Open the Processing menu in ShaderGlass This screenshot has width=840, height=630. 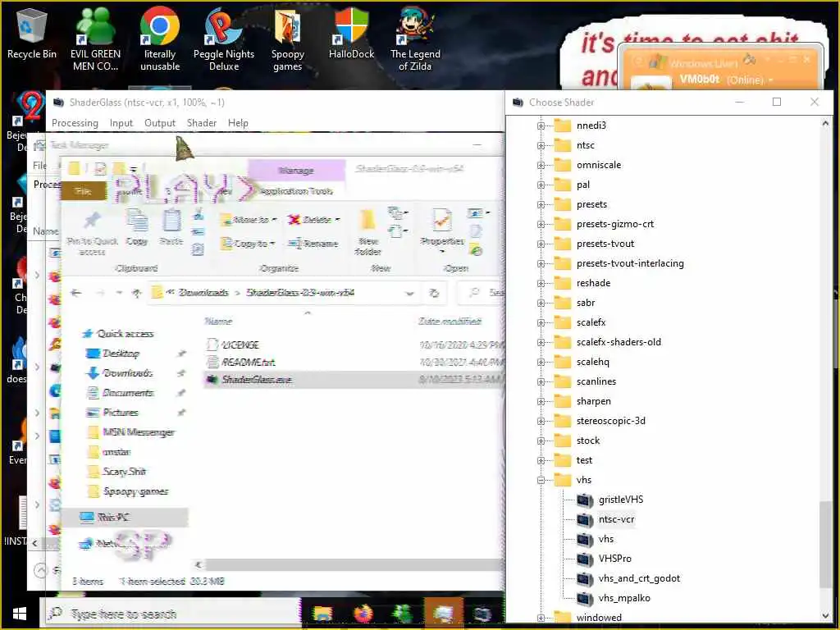(x=75, y=123)
